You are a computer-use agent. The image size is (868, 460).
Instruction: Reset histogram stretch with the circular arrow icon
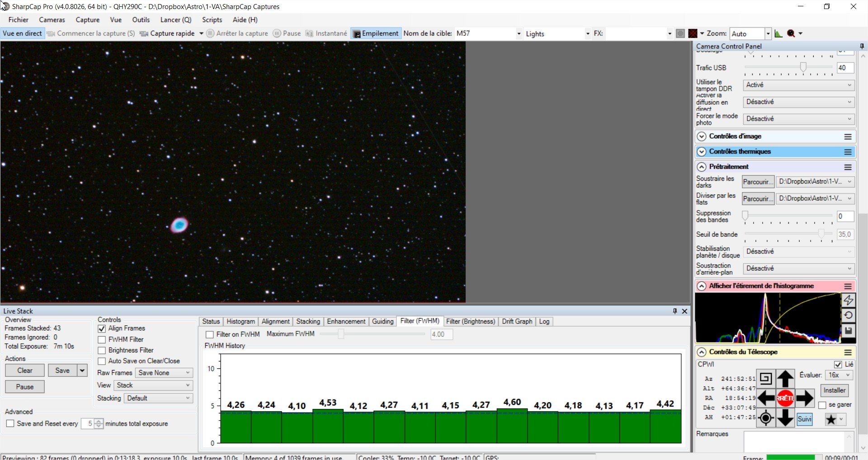coord(849,315)
